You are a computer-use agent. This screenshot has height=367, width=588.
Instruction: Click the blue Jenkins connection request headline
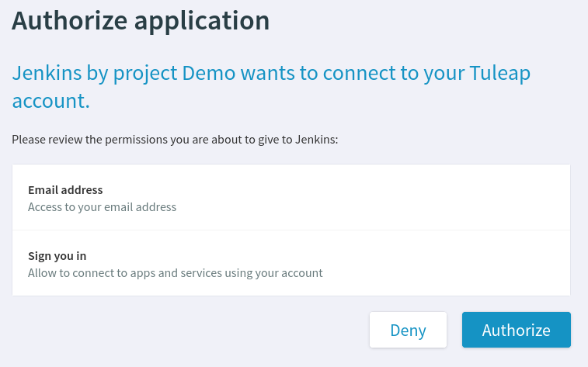[271, 86]
